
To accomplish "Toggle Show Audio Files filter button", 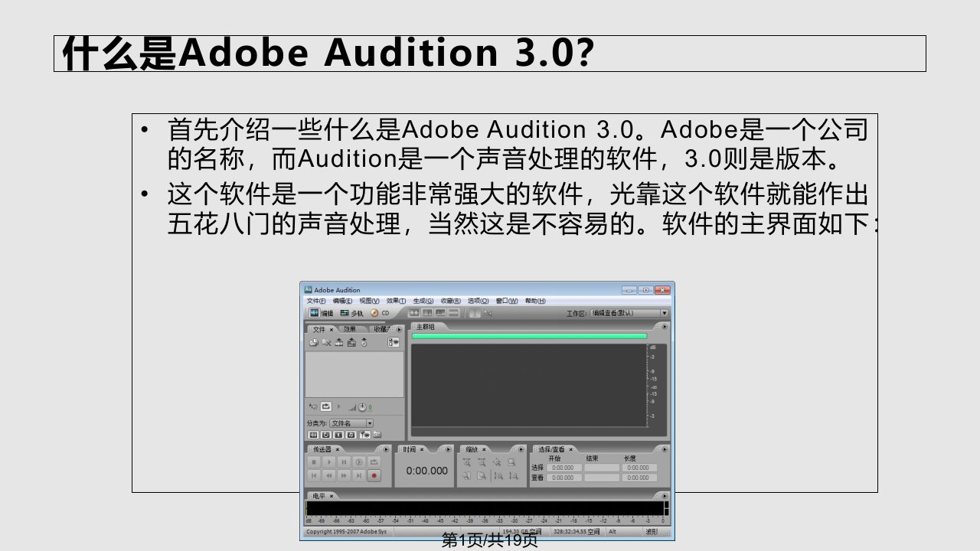I will click(313, 435).
